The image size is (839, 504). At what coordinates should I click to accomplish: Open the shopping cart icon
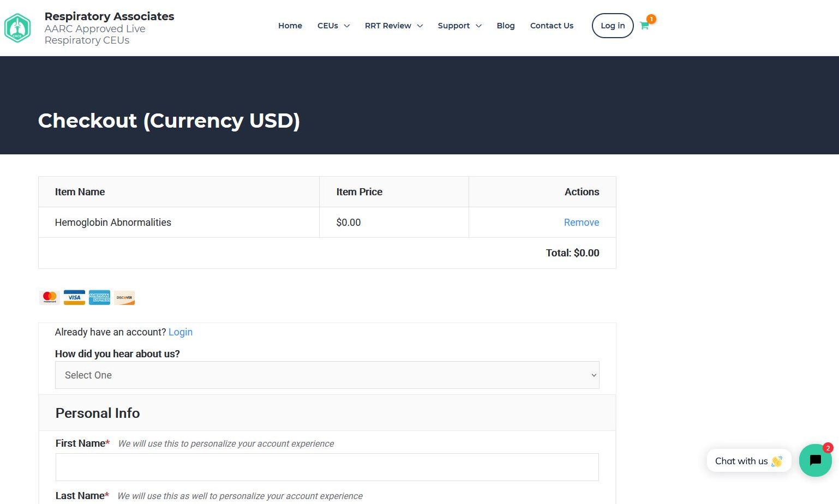tap(644, 26)
